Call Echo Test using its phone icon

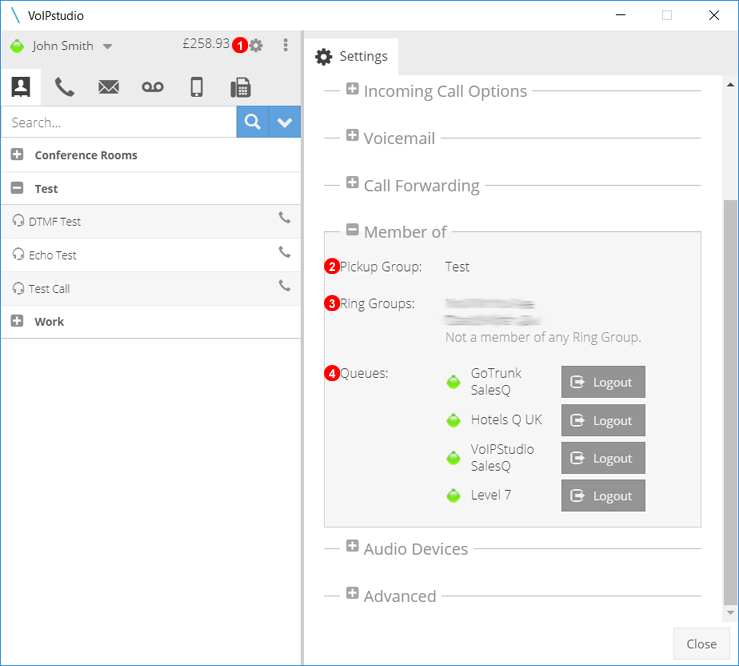[284, 252]
